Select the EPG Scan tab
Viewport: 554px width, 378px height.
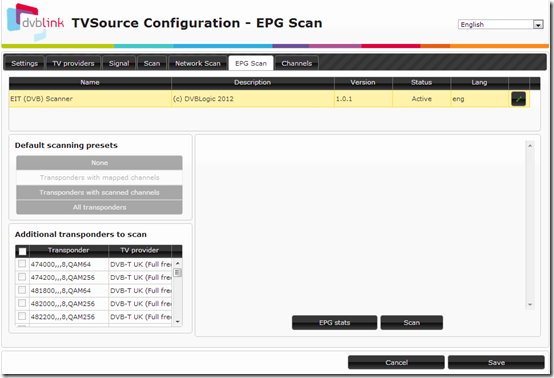(x=251, y=63)
